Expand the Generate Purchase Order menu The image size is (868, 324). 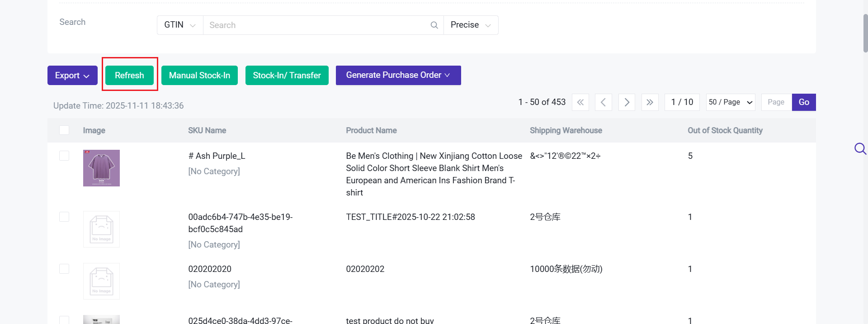tap(398, 75)
